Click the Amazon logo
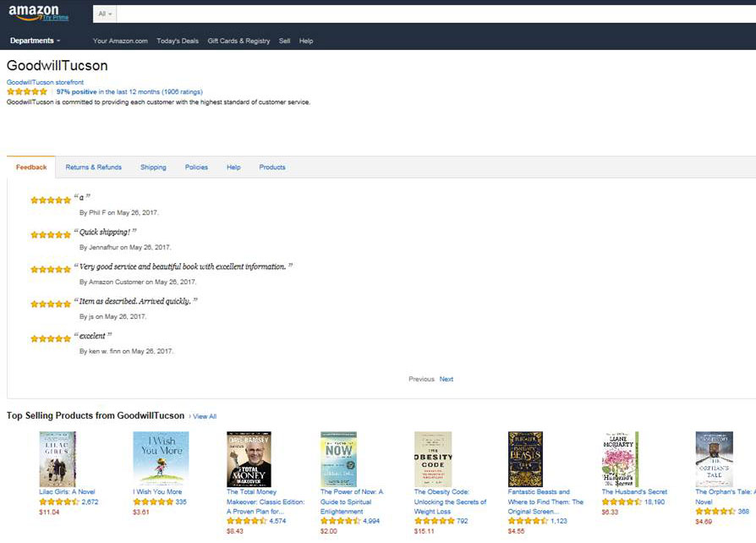 tap(33, 12)
